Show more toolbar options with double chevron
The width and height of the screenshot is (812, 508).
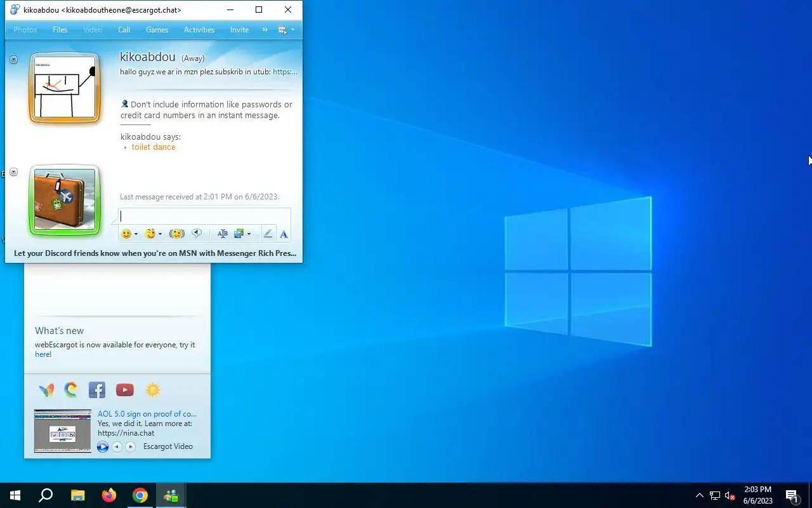click(x=265, y=30)
